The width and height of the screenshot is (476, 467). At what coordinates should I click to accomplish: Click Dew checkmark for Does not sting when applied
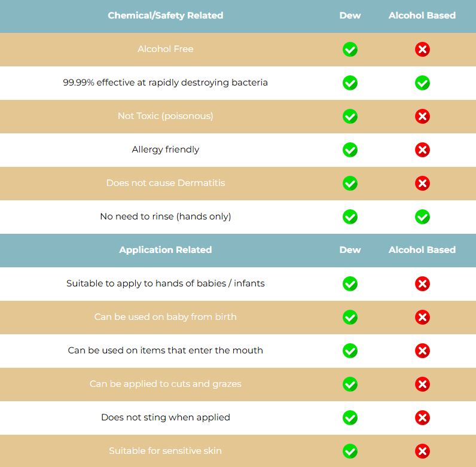[350, 417]
